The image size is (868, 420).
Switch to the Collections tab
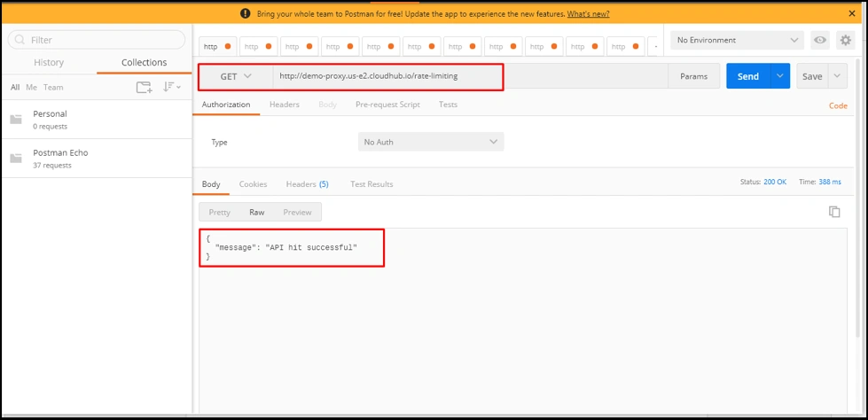click(x=144, y=63)
